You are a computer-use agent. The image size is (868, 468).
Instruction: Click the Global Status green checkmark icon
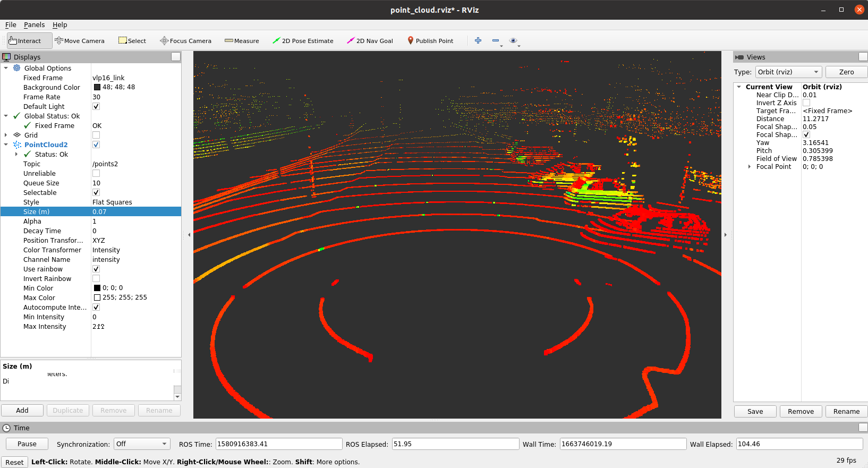(x=17, y=116)
